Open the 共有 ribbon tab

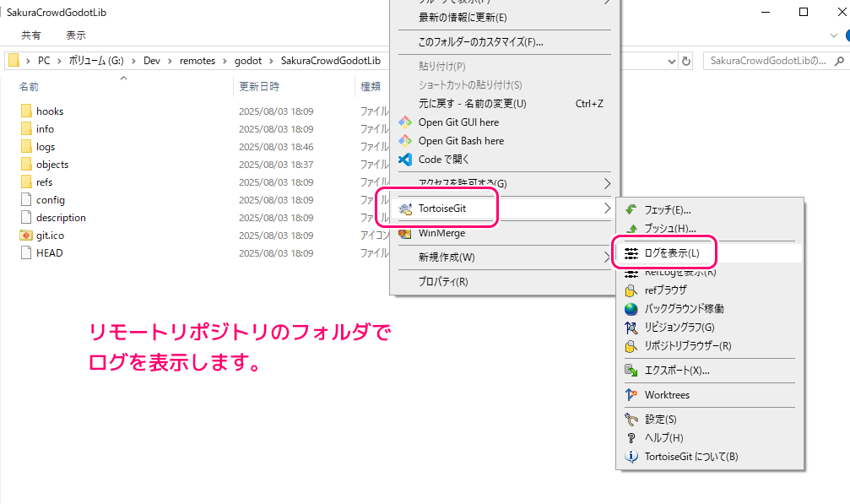click(x=31, y=35)
